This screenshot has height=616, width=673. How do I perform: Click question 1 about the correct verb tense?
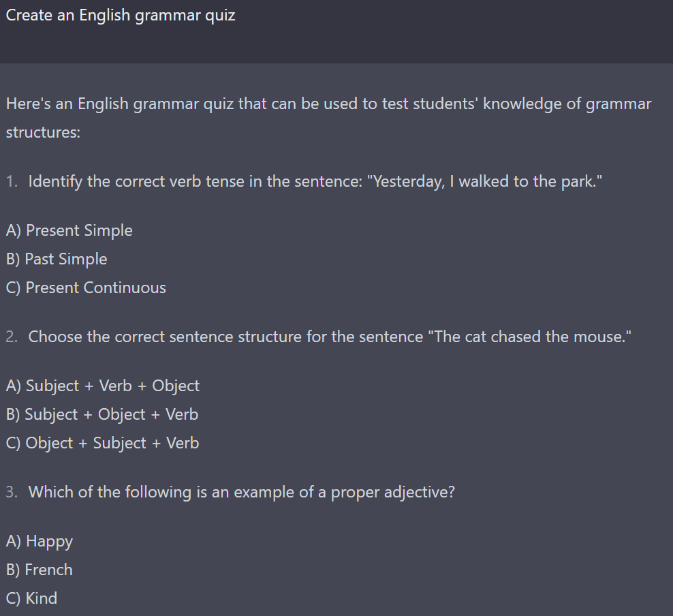coord(315,181)
